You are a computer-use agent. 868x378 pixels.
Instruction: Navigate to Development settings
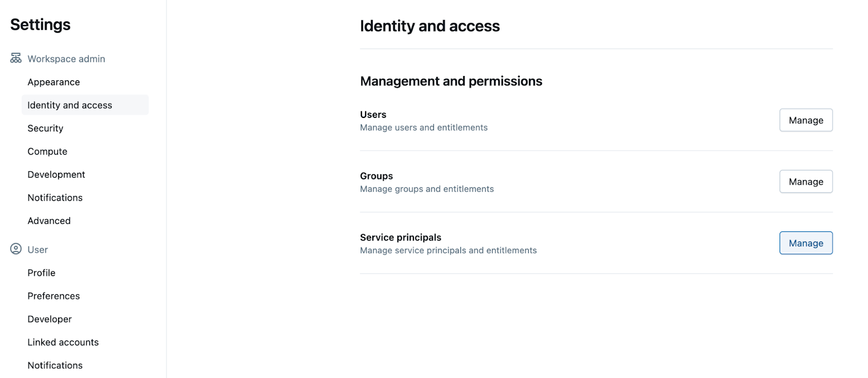click(56, 174)
